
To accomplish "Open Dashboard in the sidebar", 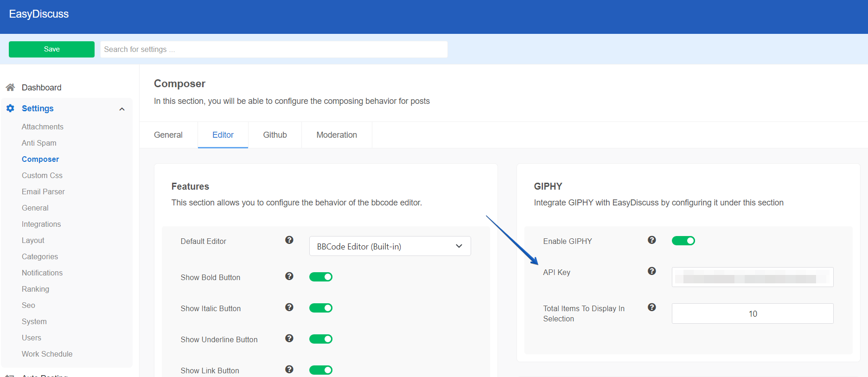I will click(x=41, y=88).
